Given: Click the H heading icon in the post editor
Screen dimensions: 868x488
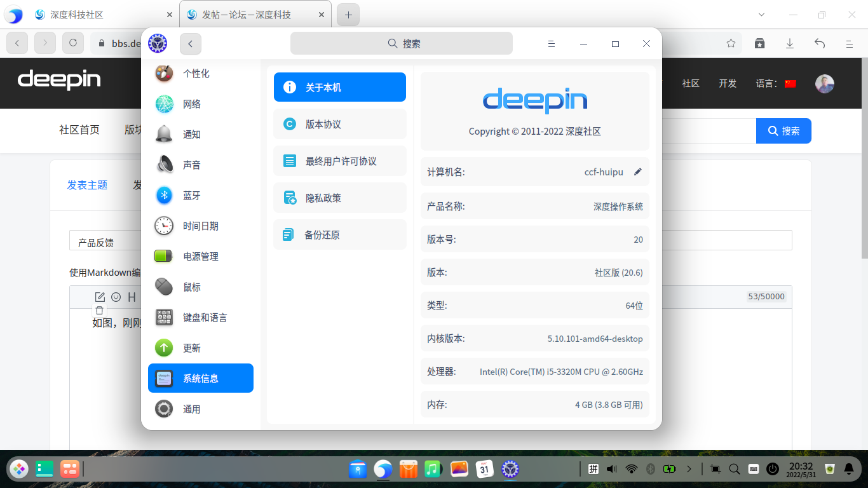Looking at the screenshot, I should pos(132,297).
